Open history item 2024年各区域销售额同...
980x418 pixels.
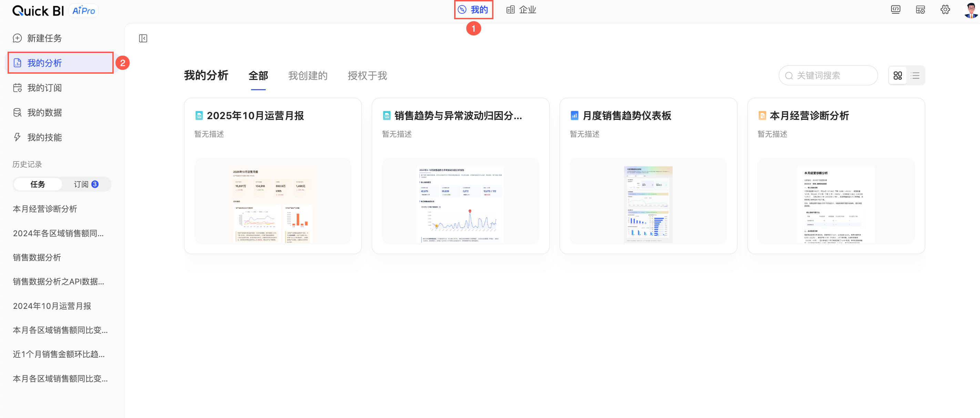click(58, 233)
